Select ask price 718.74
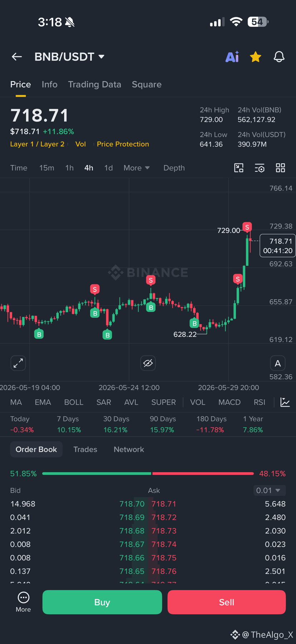The width and height of the screenshot is (296, 644). pyautogui.click(x=164, y=544)
